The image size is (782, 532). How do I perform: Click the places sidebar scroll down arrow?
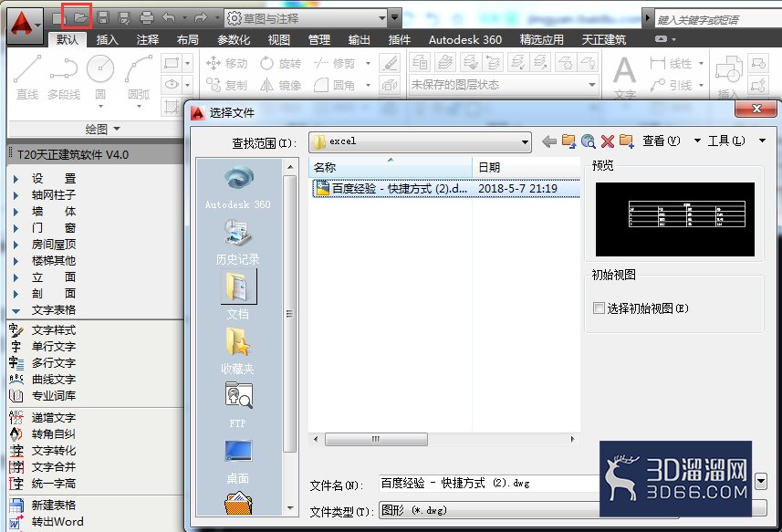[x=290, y=508]
